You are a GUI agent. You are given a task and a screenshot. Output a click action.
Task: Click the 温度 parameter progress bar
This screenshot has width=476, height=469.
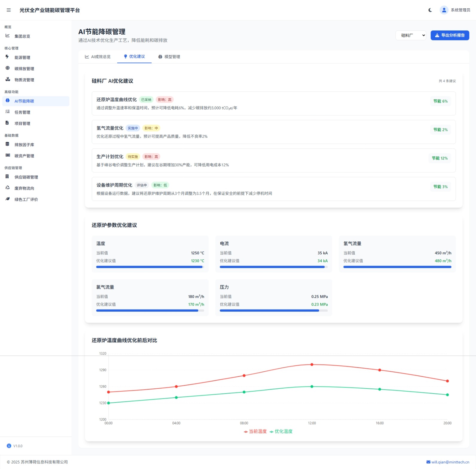(150, 267)
